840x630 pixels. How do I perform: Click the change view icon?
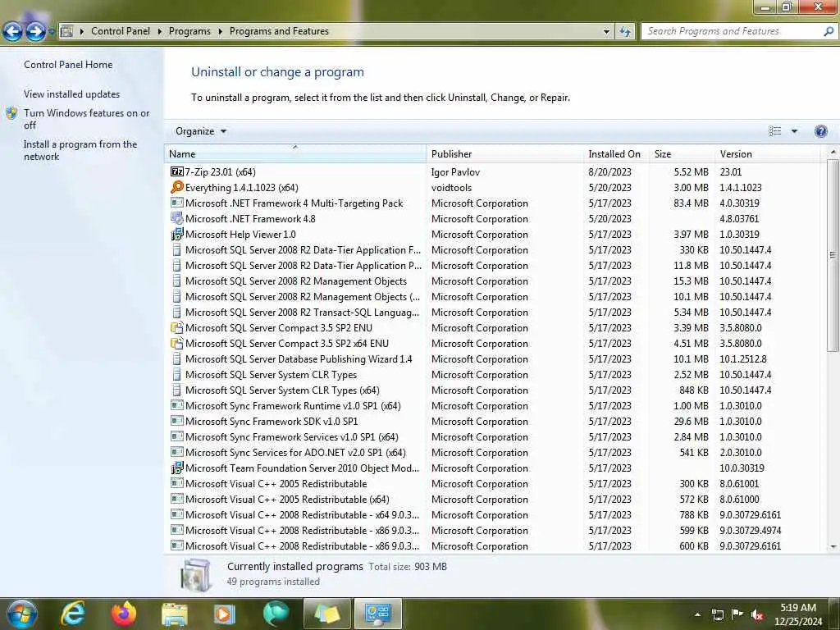point(774,131)
